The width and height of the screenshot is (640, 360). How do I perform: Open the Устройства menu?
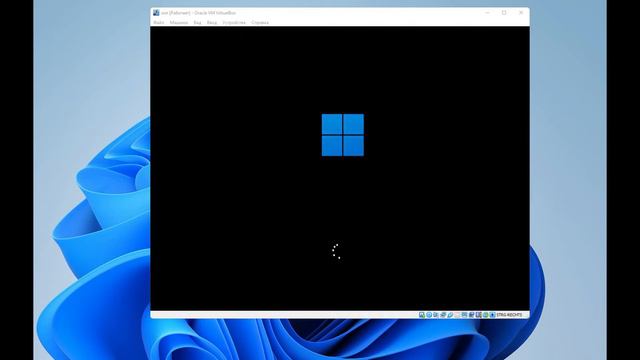tap(234, 22)
